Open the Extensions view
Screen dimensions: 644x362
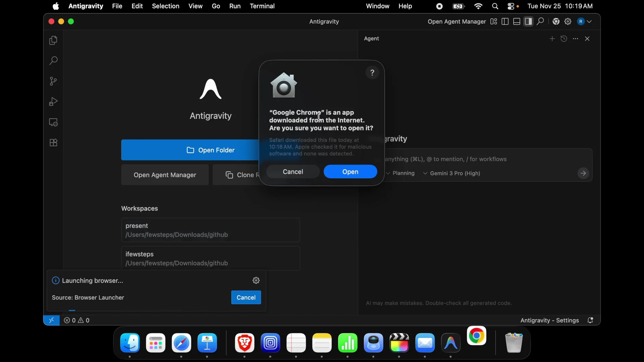coord(53,142)
